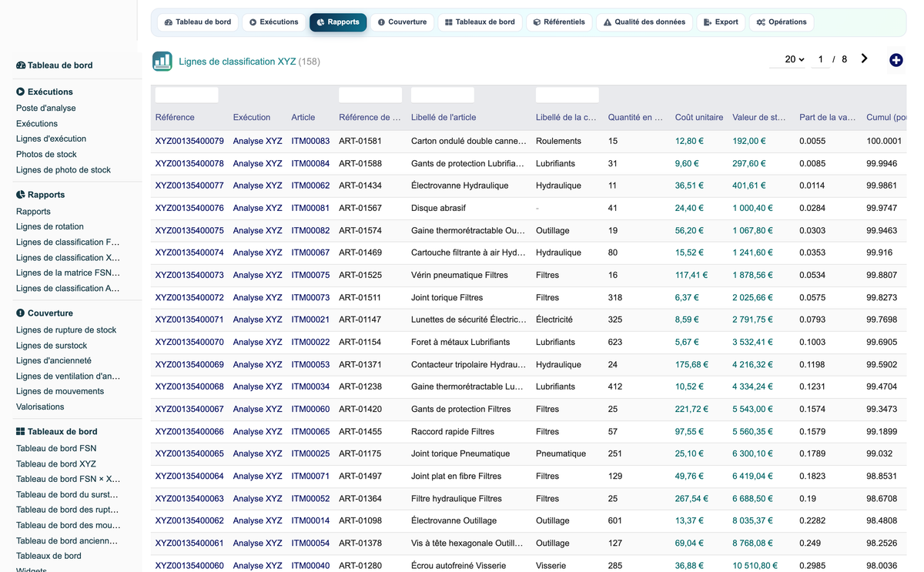Open Lignes de photo de stock
Image resolution: width=924 pixels, height=572 pixels.
click(x=63, y=169)
